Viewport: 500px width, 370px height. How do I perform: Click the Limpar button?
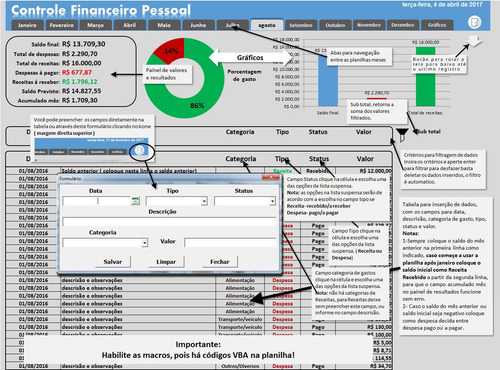pos(166,262)
